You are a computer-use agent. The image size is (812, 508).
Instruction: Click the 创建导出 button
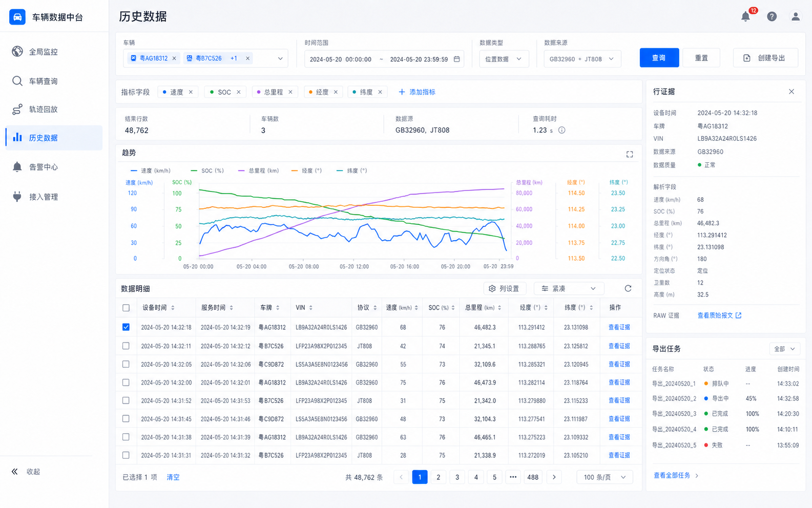tap(765, 58)
